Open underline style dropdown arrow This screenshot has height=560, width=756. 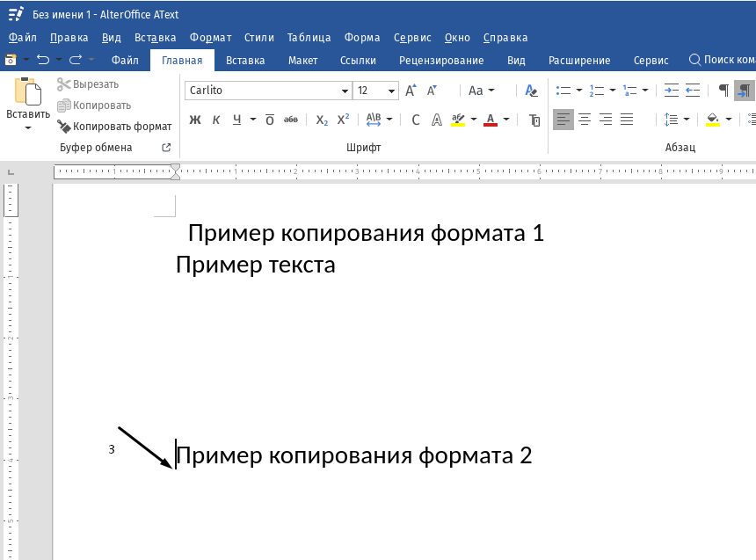pyautogui.click(x=252, y=120)
